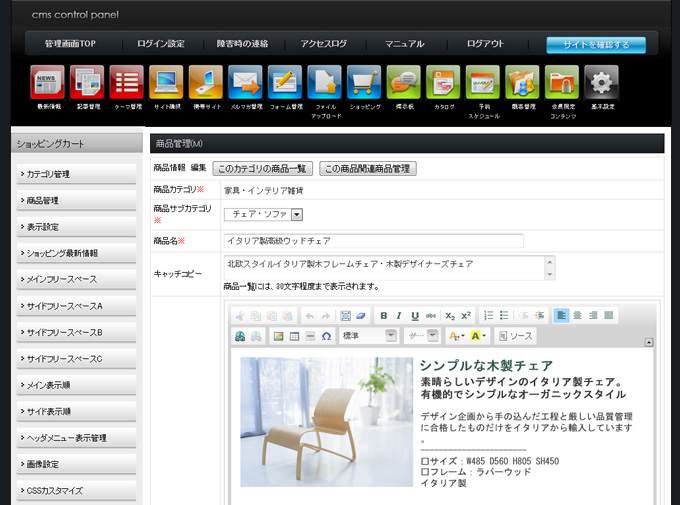
Task: Open the チェア・ソファ subcategory dropdown
Action: coord(297,214)
